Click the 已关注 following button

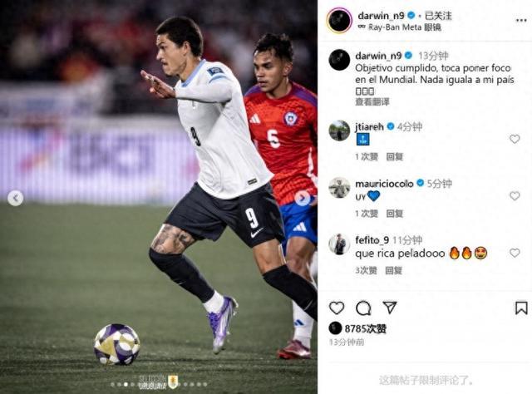[438, 16]
